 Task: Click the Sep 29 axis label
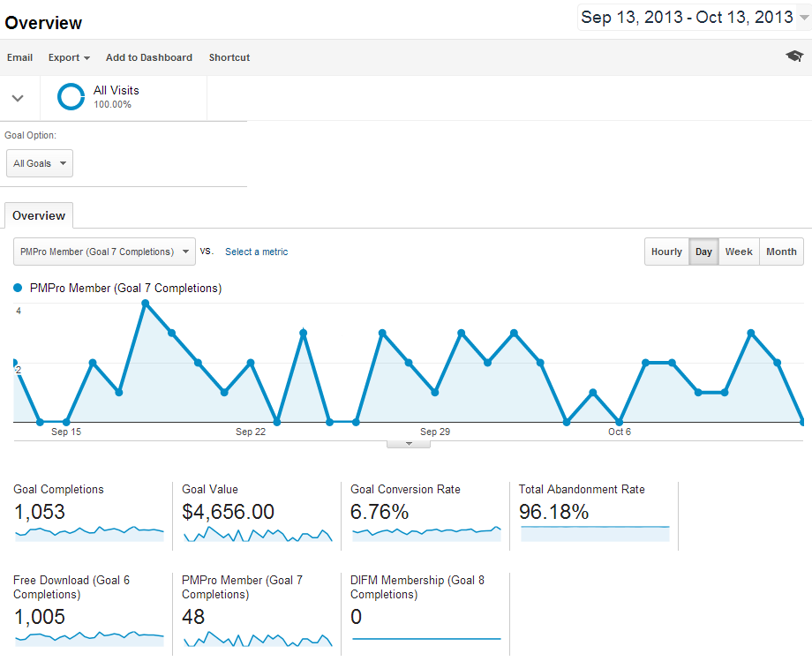coord(435,432)
